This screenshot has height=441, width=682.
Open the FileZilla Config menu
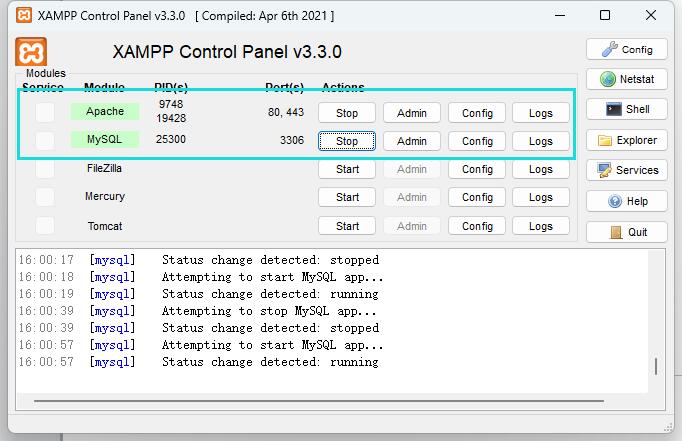477,169
